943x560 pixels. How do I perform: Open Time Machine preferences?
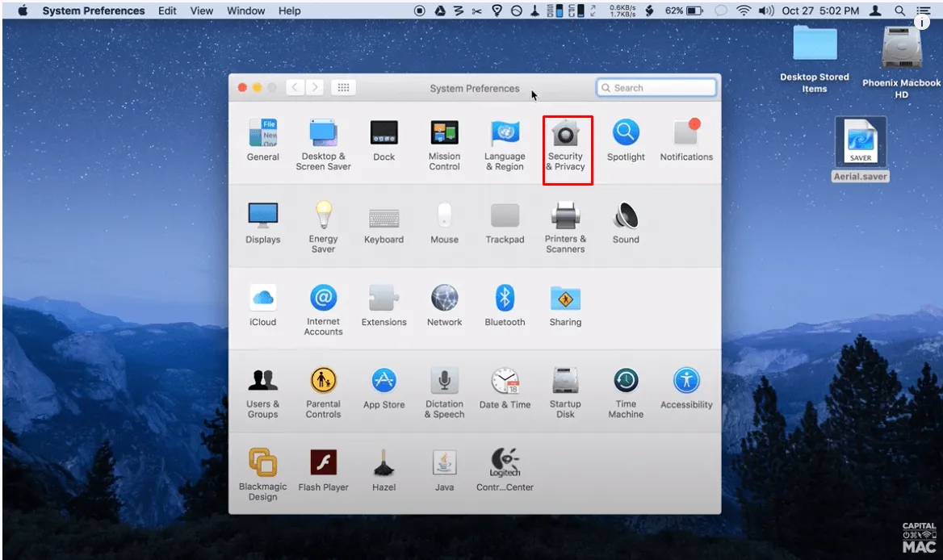pyautogui.click(x=626, y=392)
